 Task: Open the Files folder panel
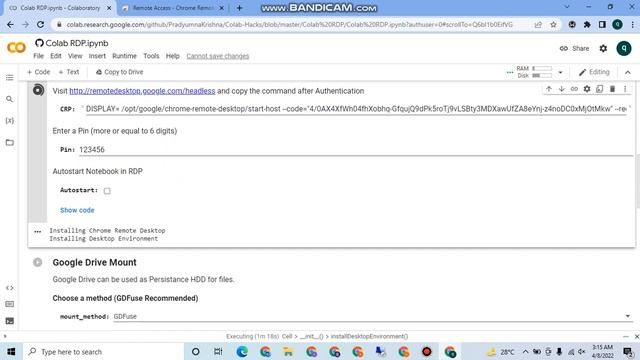tap(9, 142)
